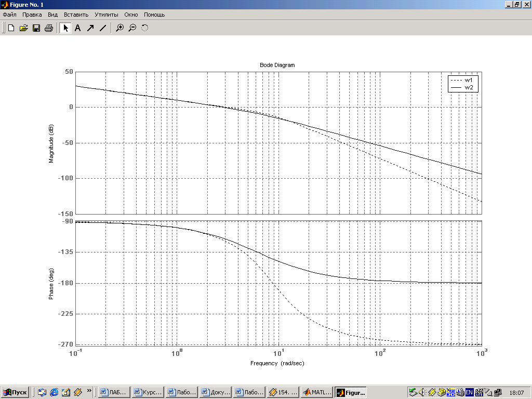Screen dimensions: 532x399
Task: Click the w2 entry in the legend
Action: tap(468, 88)
